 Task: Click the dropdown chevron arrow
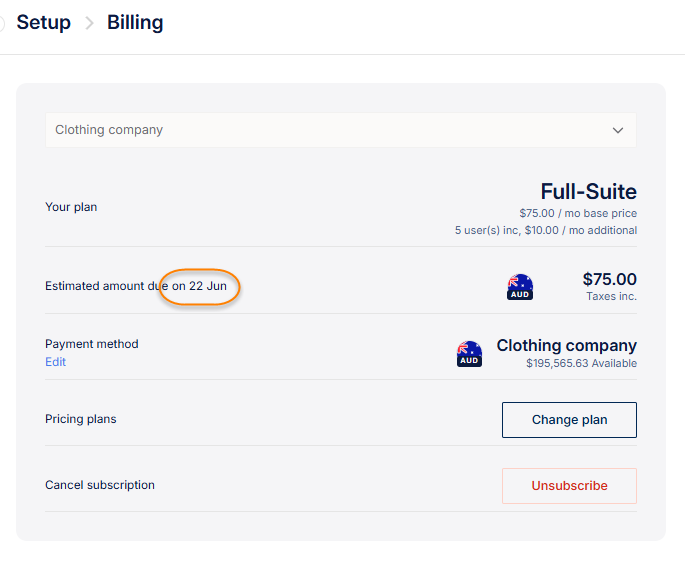[x=618, y=130]
